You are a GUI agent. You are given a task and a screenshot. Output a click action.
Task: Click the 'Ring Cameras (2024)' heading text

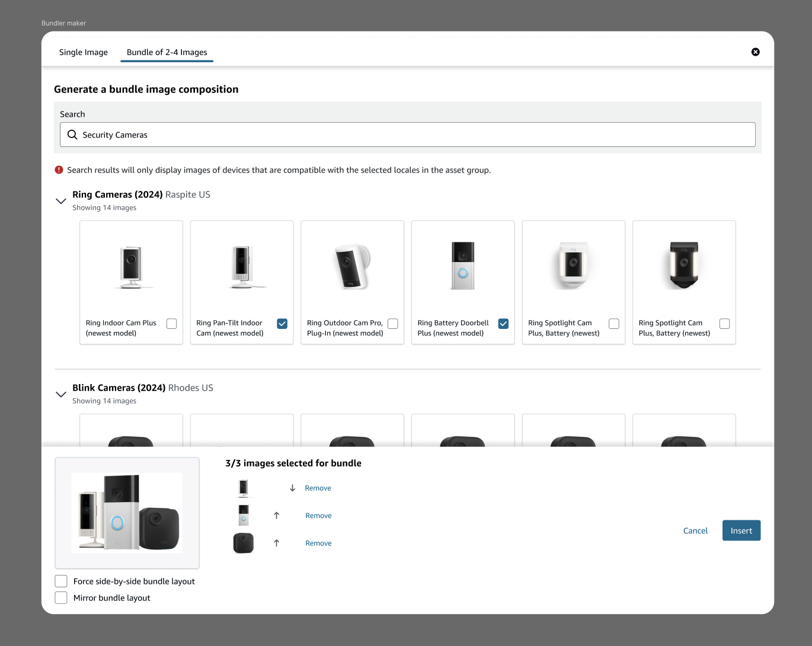[117, 194]
